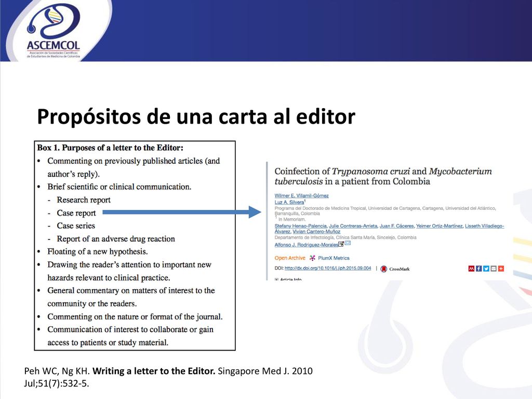The image size is (532, 399).
Task: Open author link Stefany Henao-Palencia
Action: click(x=300, y=226)
